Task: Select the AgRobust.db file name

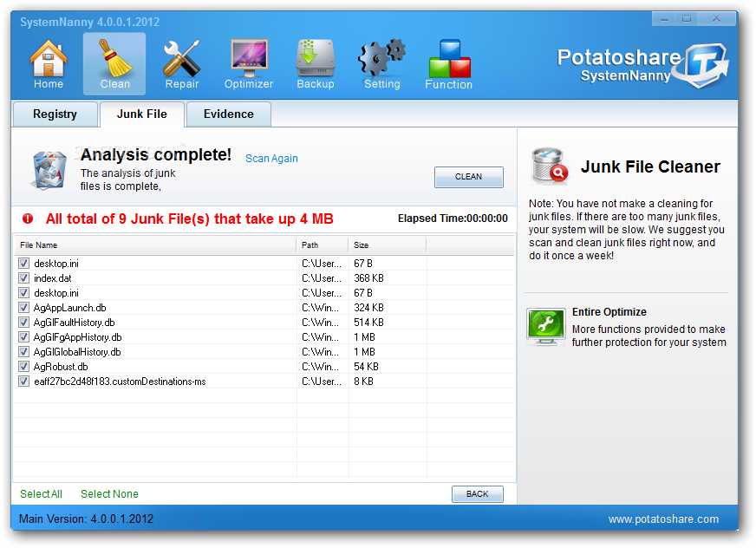Action: (x=61, y=367)
